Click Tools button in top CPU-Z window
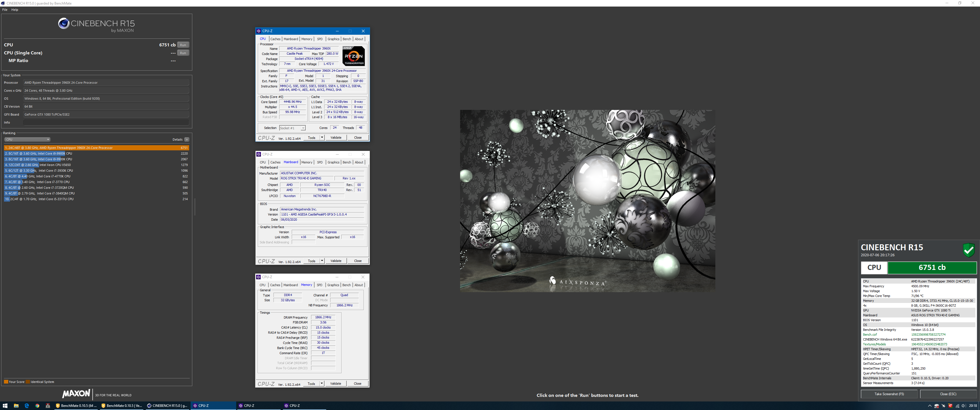980x410 pixels. (x=312, y=138)
